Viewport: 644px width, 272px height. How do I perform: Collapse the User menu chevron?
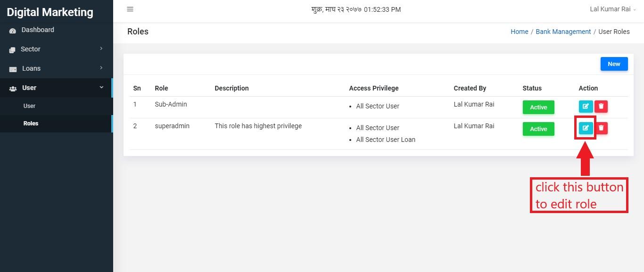(x=101, y=87)
